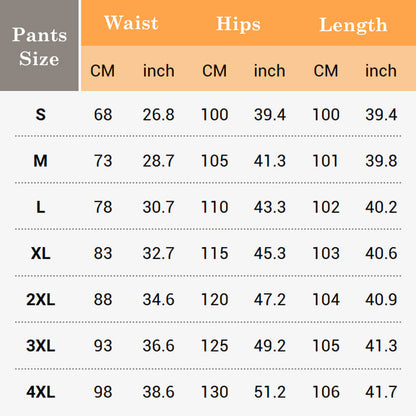Screen dimensions: 416x416
Task: Click length value 40.2 inch
Action: pos(381,207)
